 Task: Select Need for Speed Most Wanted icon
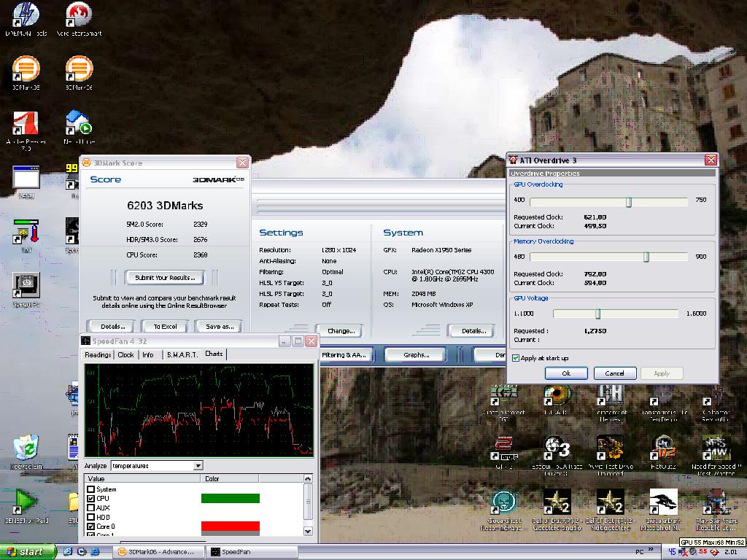(x=716, y=455)
